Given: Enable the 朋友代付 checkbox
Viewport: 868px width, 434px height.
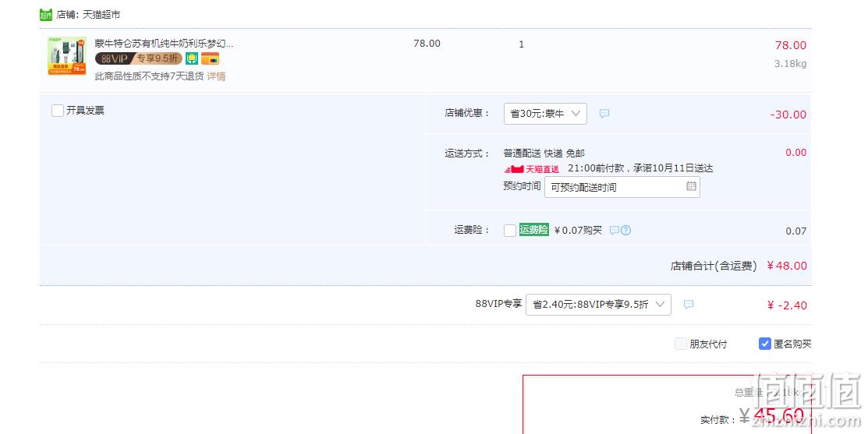Looking at the screenshot, I should pos(681,344).
